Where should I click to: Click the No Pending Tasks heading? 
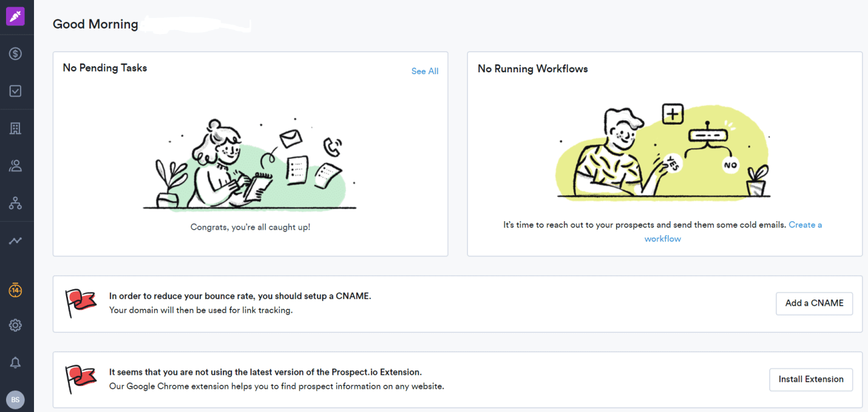[105, 68]
